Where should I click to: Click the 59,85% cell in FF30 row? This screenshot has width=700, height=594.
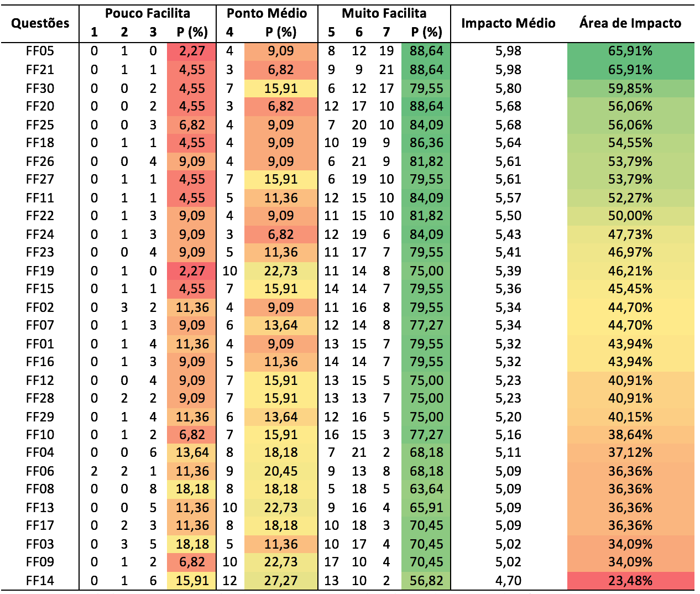(x=630, y=88)
